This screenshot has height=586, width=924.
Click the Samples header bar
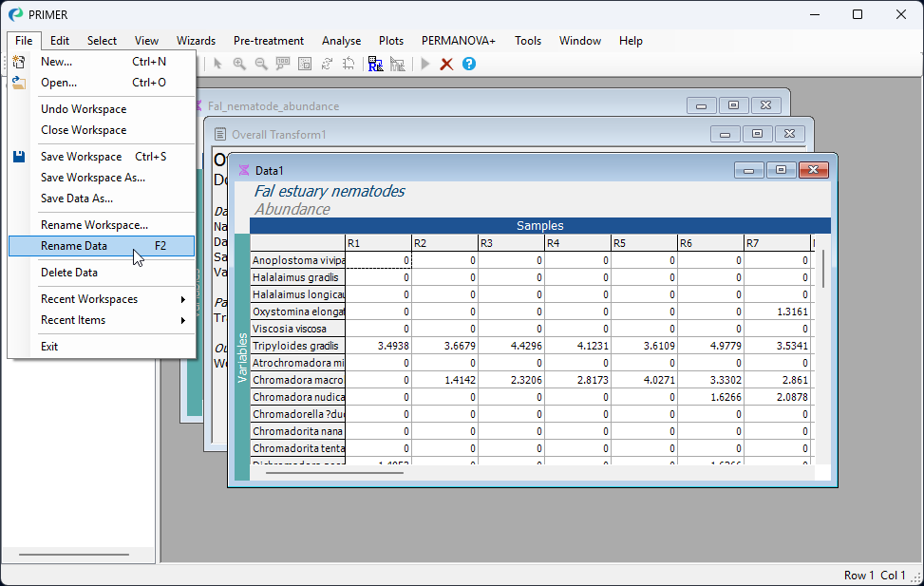coord(539,226)
